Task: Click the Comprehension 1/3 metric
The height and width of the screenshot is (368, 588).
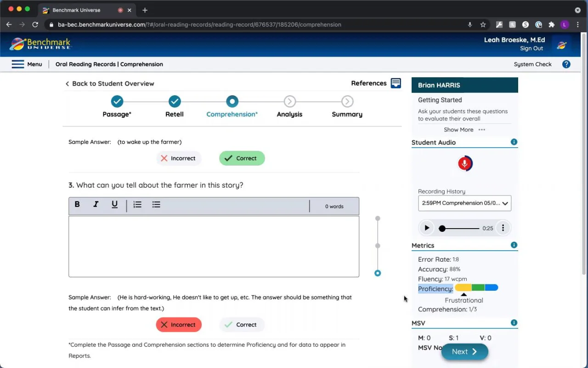Action: pos(447,310)
